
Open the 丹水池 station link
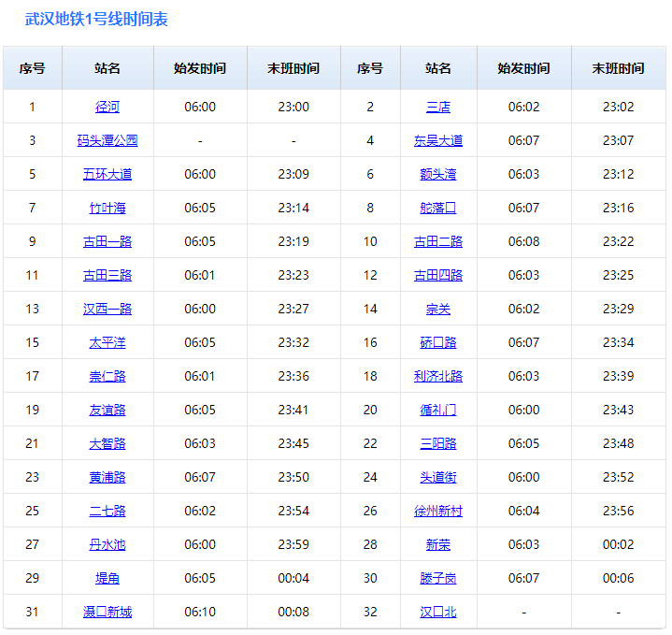pos(107,544)
